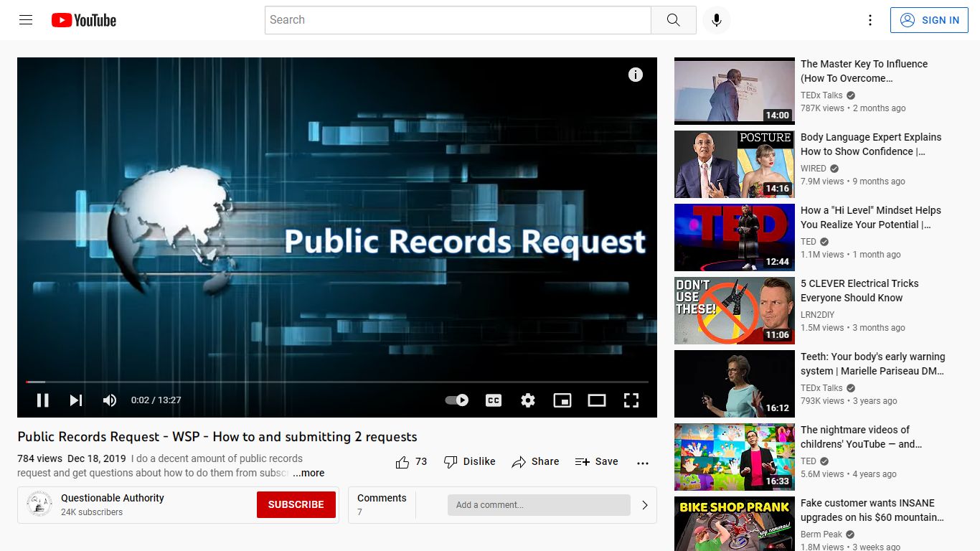Open nightmare videos of childrens' YouTube thumbnail

pyautogui.click(x=735, y=457)
